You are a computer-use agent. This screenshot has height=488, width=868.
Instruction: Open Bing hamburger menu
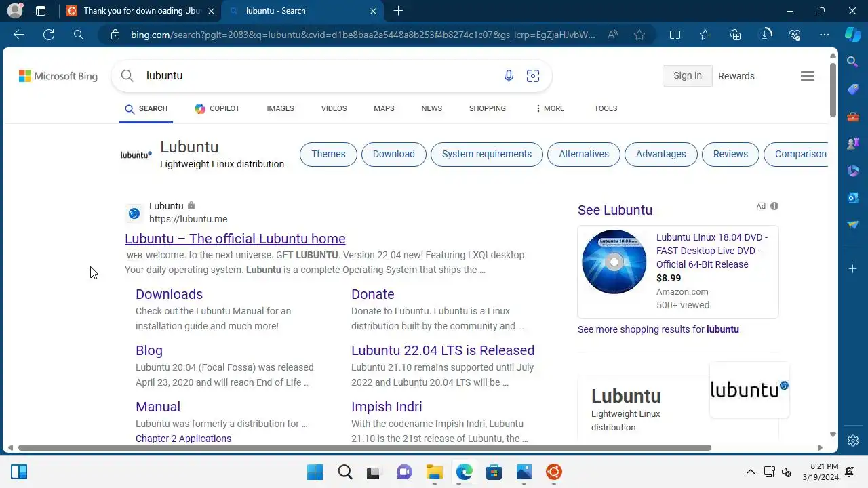click(808, 76)
